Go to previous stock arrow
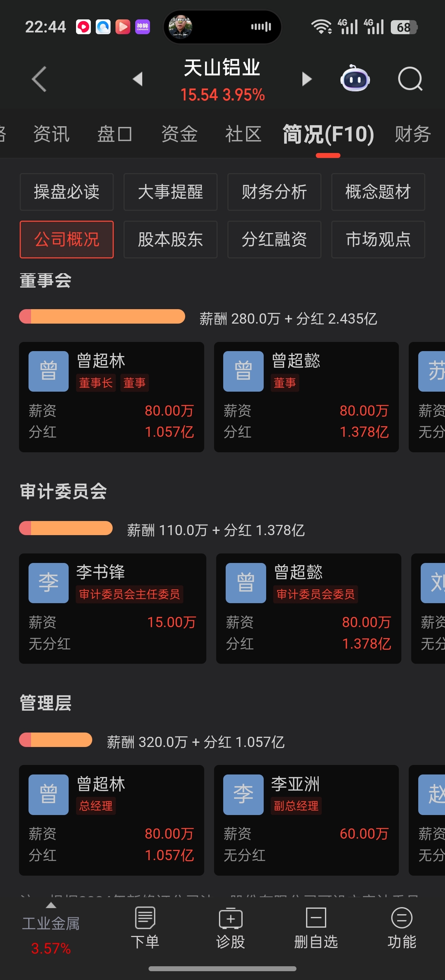Screen dimensions: 445x980 [138, 79]
